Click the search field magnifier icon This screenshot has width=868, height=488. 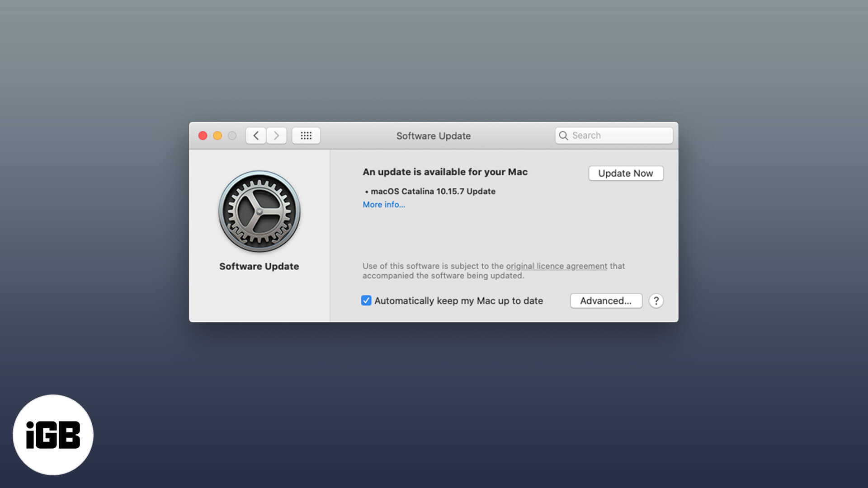(x=563, y=135)
